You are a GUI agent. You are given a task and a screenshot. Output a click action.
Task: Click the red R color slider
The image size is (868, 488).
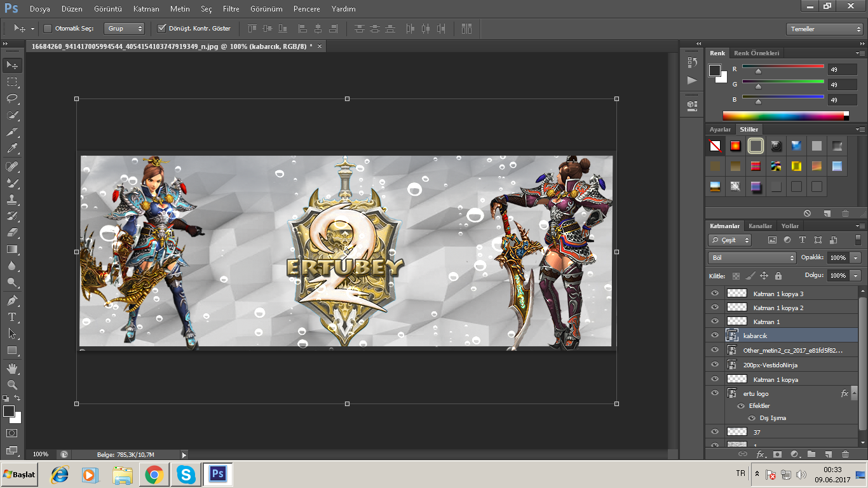783,67
